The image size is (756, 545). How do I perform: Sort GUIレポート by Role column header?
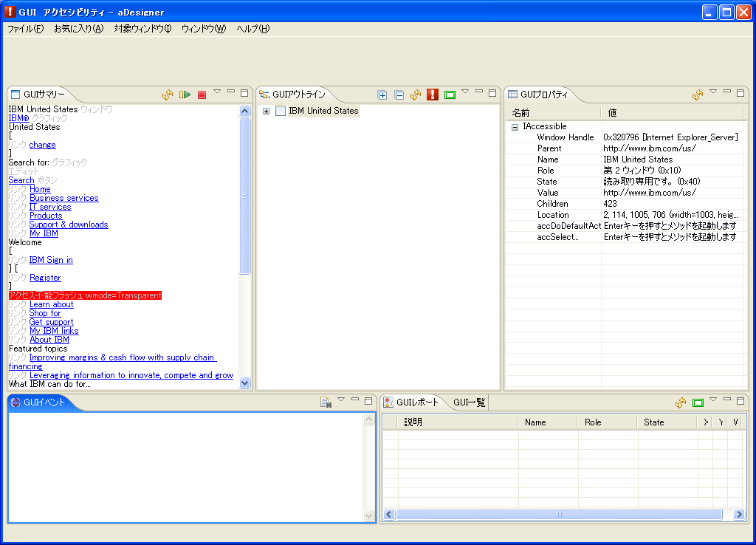coord(608,422)
